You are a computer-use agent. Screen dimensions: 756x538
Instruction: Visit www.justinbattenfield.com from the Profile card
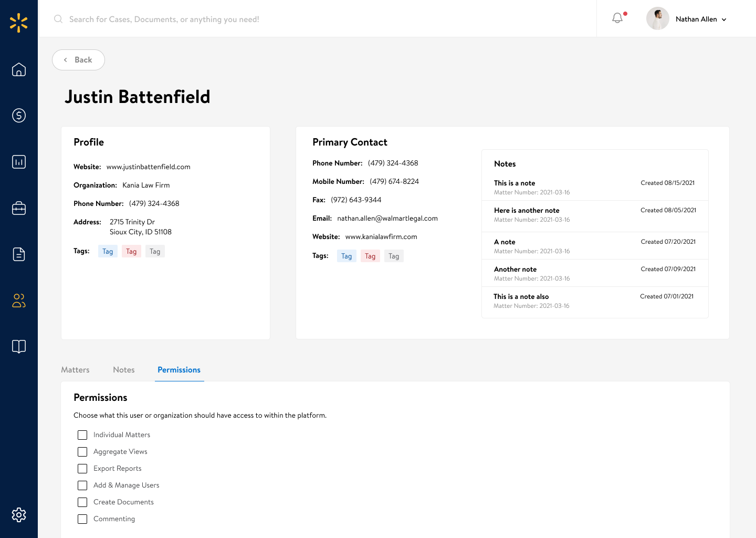coord(149,167)
